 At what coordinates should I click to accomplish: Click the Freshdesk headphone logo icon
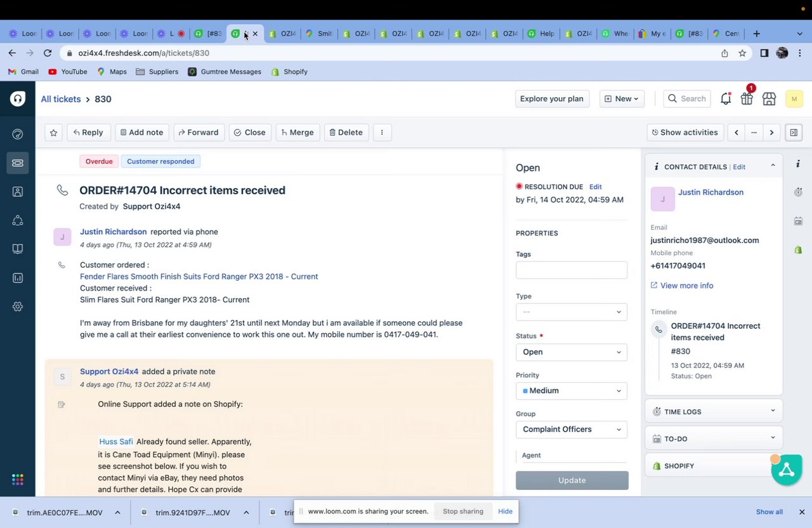click(x=18, y=98)
